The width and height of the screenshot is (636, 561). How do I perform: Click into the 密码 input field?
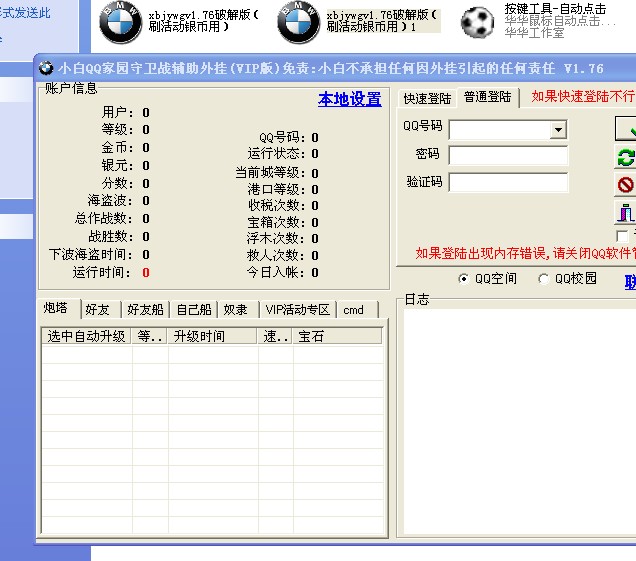coord(508,156)
